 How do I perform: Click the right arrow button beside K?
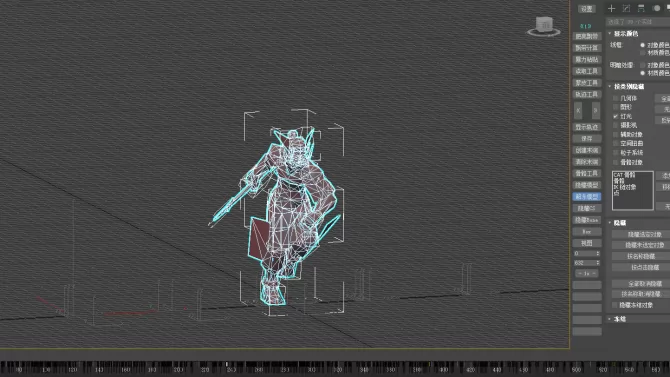click(x=595, y=111)
